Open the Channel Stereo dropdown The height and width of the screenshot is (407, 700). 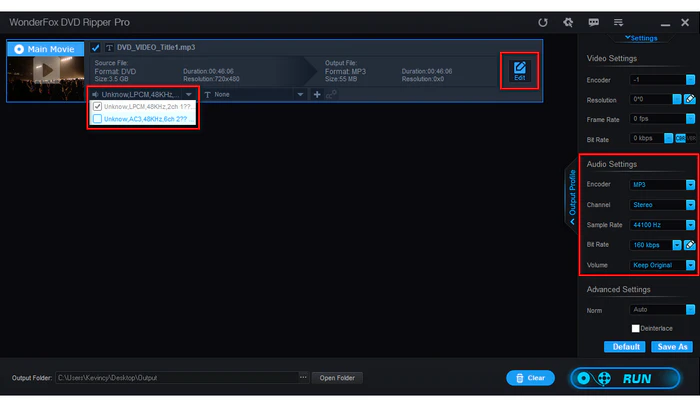tap(690, 205)
